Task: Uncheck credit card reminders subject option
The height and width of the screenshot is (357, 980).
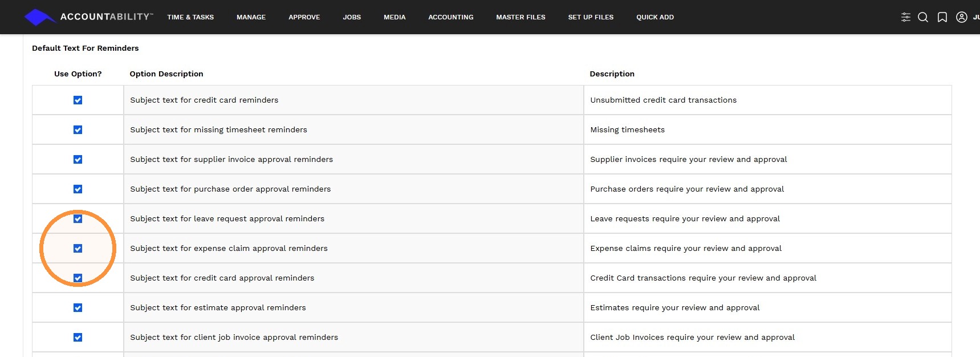Action: click(x=78, y=100)
